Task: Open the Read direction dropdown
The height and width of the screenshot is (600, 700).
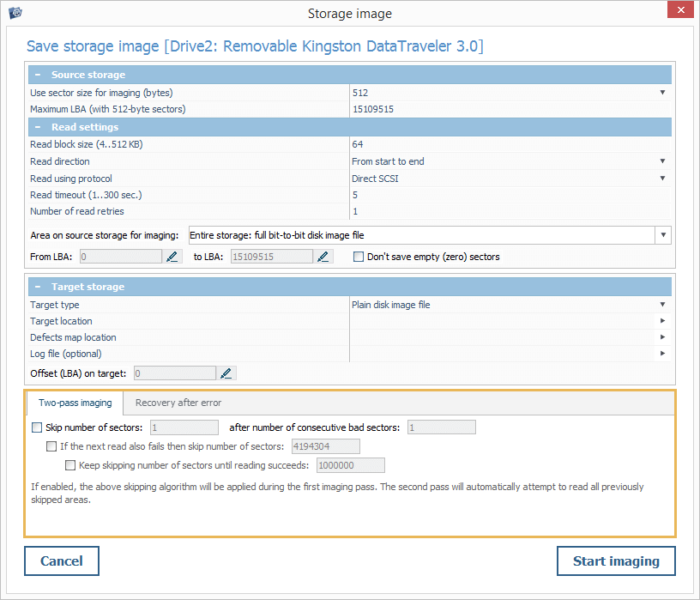Action: (x=662, y=161)
